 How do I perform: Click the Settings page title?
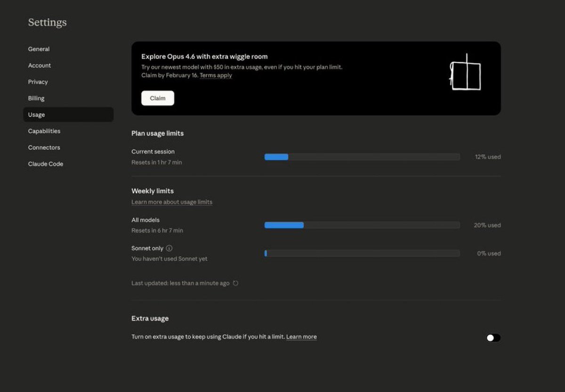click(x=47, y=22)
